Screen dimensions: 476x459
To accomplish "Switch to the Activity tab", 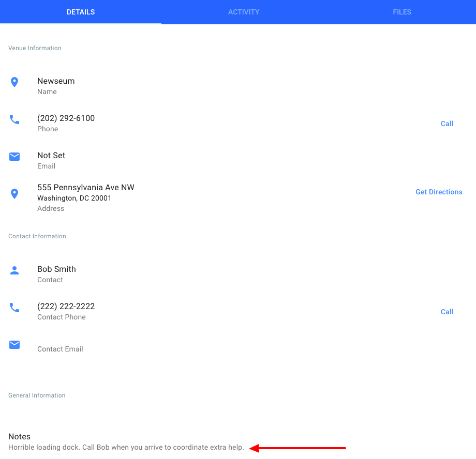I will [244, 12].
